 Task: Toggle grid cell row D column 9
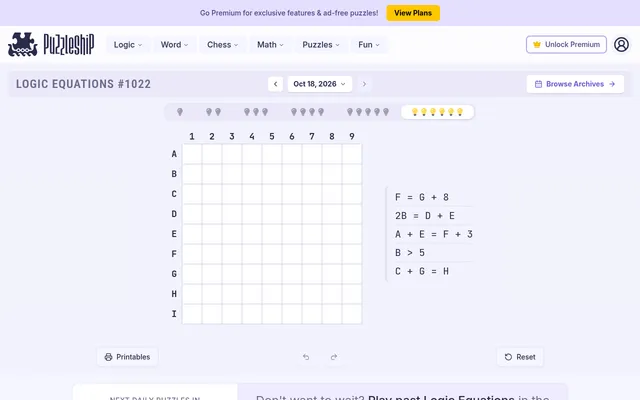tap(352, 214)
